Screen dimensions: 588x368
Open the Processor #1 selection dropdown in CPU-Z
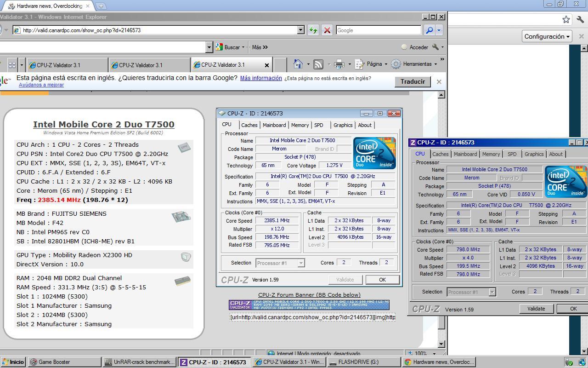(x=492, y=292)
